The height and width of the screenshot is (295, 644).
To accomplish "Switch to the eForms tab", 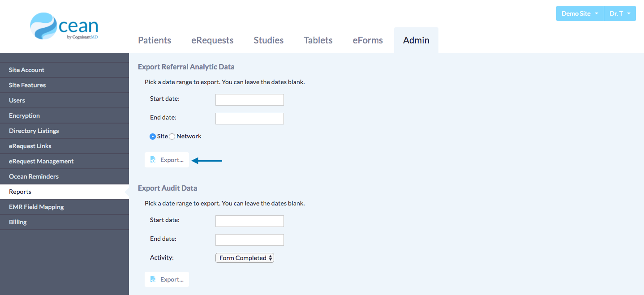I will pyautogui.click(x=368, y=40).
